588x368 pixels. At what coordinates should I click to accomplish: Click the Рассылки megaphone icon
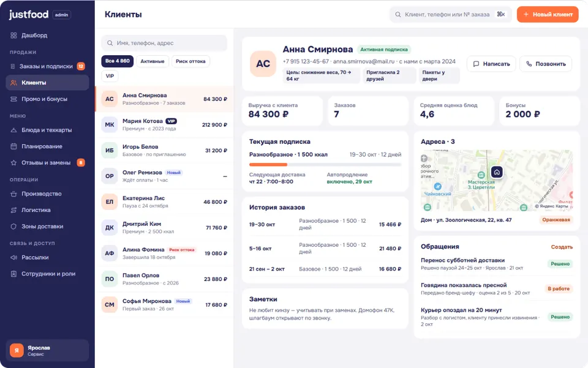point(13,257)
